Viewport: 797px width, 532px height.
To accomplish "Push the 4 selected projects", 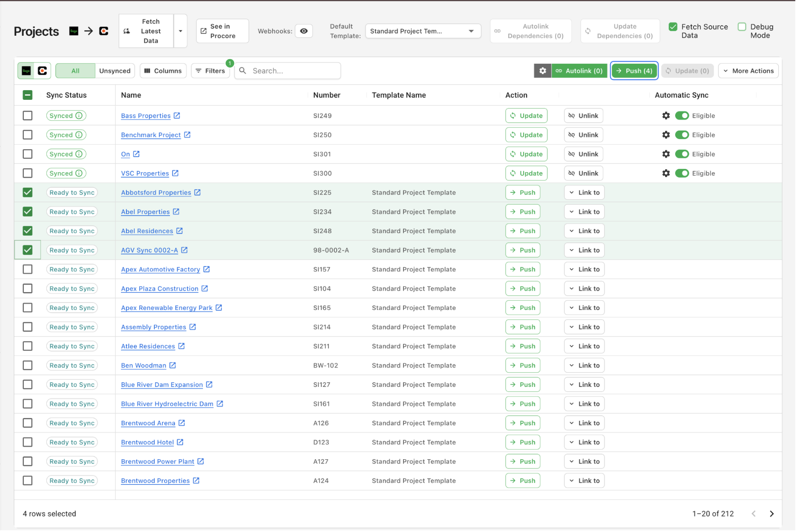I will pyautogui.click(x=634, y=71).
